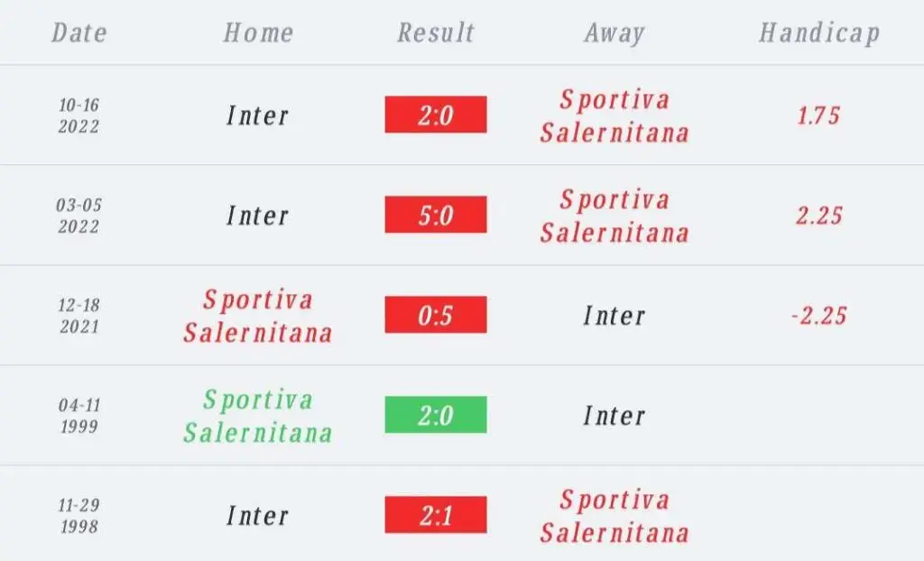Image resolution: width=924 pixels, height=561 pixels.
Task: Click the -2.25 handicap value
Action: coord(818,316)
